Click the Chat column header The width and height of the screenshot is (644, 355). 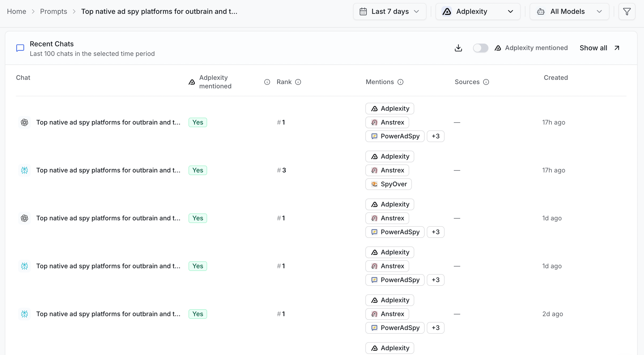(x=23, y=78)
